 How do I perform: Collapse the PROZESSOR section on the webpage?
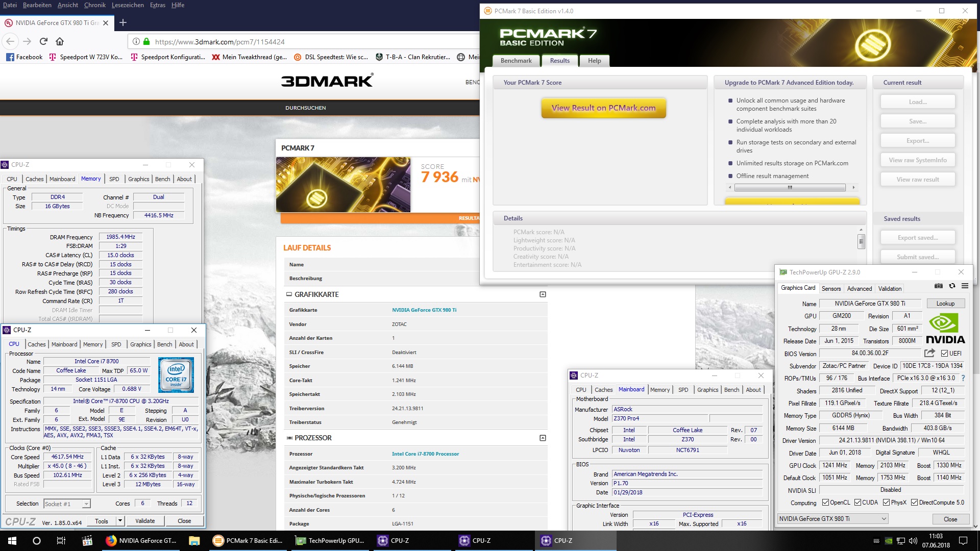point(543,438)
